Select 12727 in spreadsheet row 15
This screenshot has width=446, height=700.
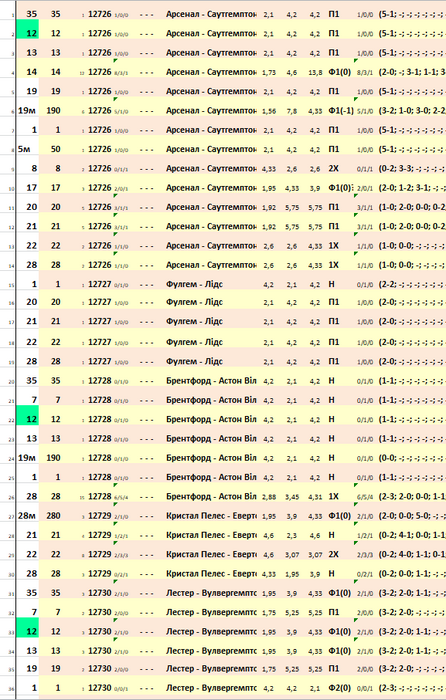coord(100,284)
